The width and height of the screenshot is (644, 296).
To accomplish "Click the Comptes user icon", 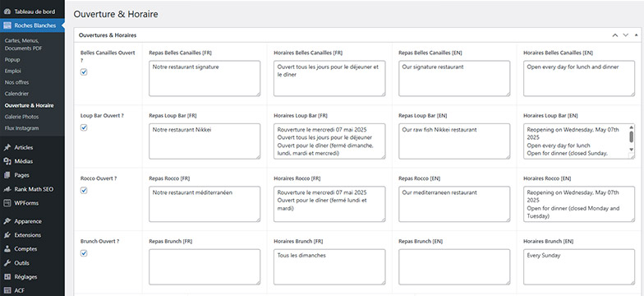I will pyautogui.click(x=7, y=249).
